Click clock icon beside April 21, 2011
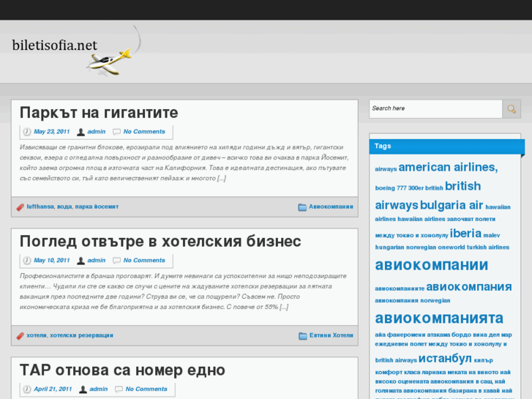This screenshot has height=399, width=532. pos(27,389)
